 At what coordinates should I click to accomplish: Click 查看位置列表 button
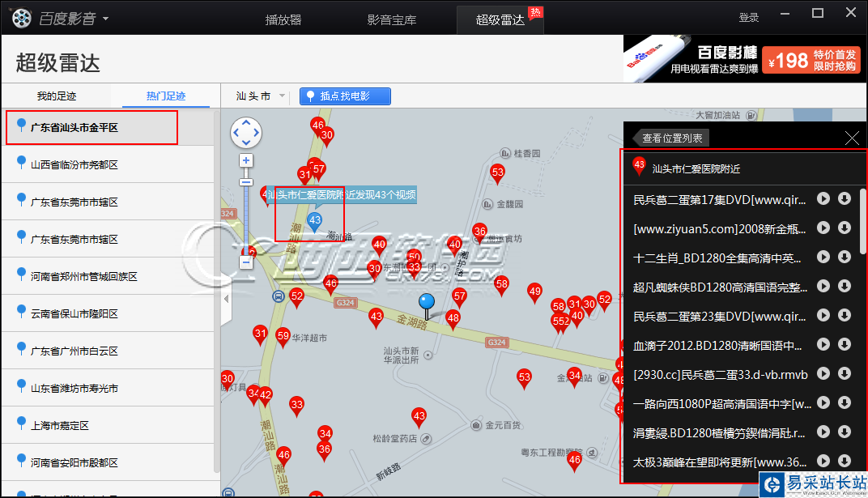point(671,138)
